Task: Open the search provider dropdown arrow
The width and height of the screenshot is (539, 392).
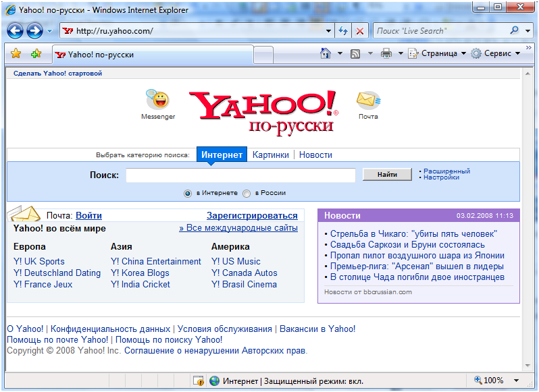Action: pyautogui.click(x=528, y=31)
